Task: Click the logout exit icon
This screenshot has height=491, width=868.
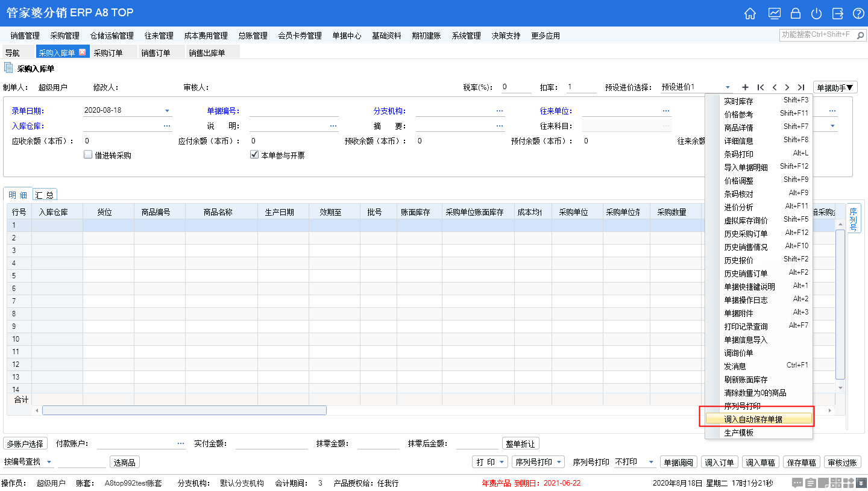Action: (837, 13)
